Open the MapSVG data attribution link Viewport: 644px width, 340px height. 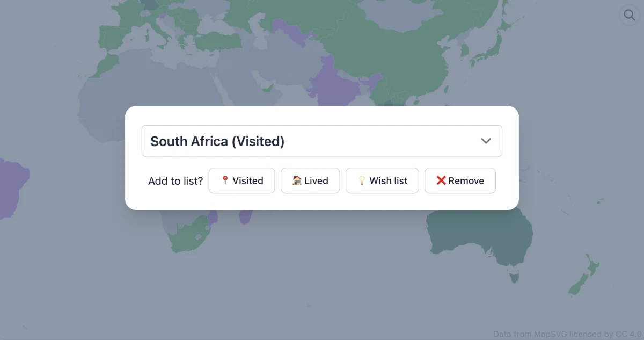[x=567, y=334]
